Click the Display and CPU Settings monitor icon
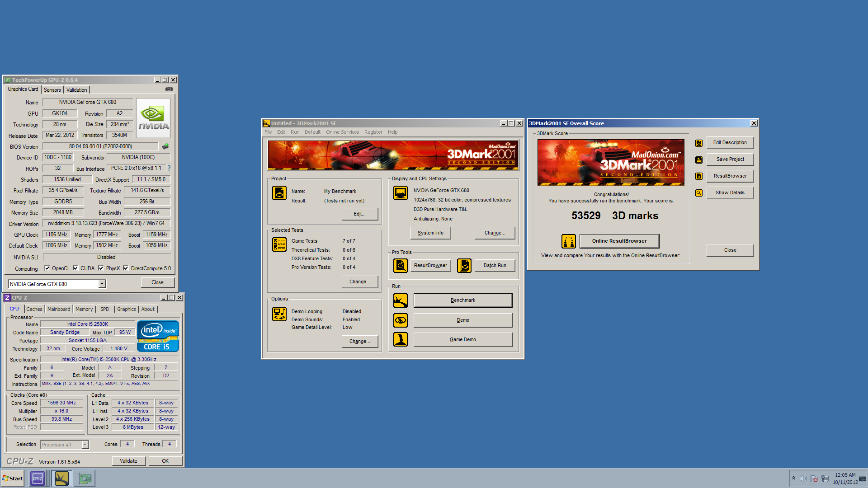868x488 pixels. 401,193
